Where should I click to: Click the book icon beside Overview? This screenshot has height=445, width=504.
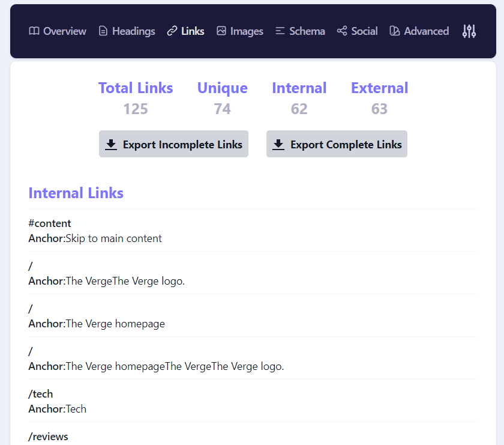click(34, 31)
